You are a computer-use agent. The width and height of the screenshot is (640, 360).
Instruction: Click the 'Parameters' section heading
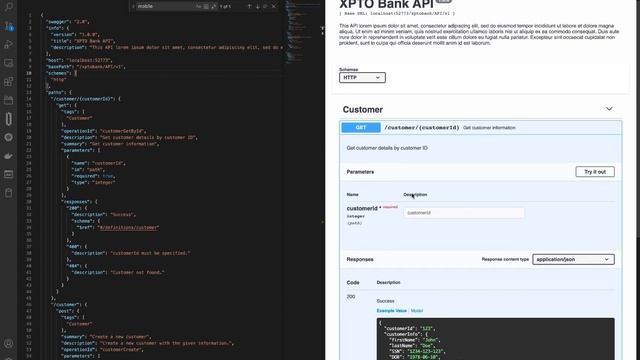pos(360,172)
